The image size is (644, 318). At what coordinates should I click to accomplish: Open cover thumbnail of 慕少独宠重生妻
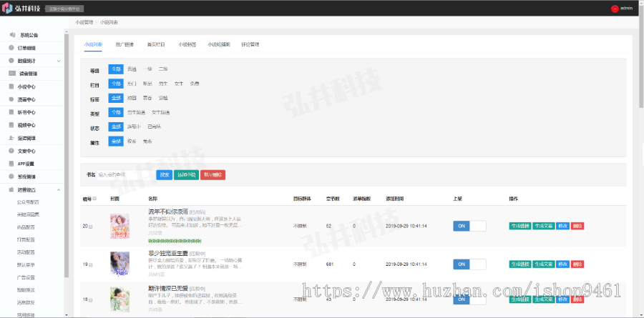point(119,264)
